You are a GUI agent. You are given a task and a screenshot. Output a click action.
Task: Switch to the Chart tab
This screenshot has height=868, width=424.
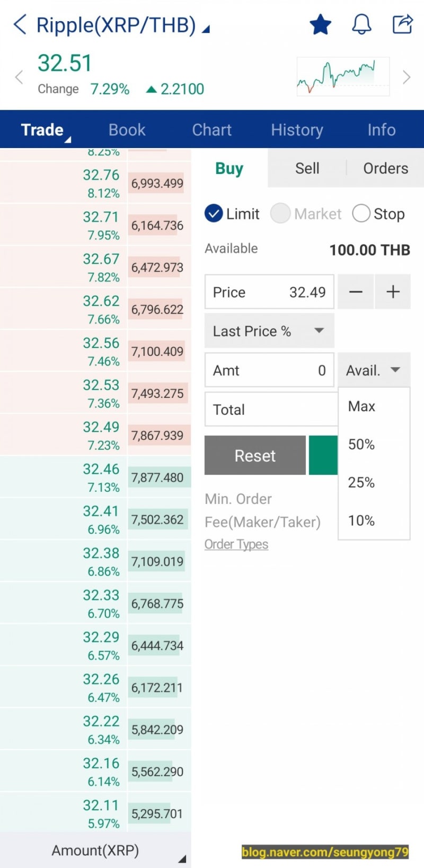[211, 130]
